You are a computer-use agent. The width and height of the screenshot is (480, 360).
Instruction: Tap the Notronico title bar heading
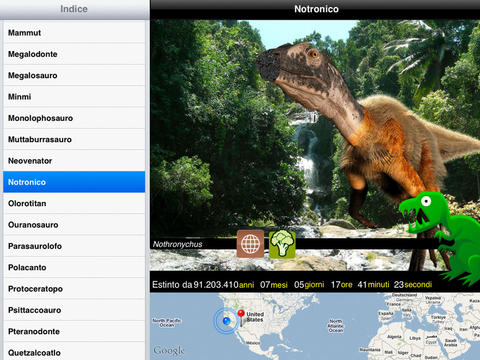[x=316, y=9]
